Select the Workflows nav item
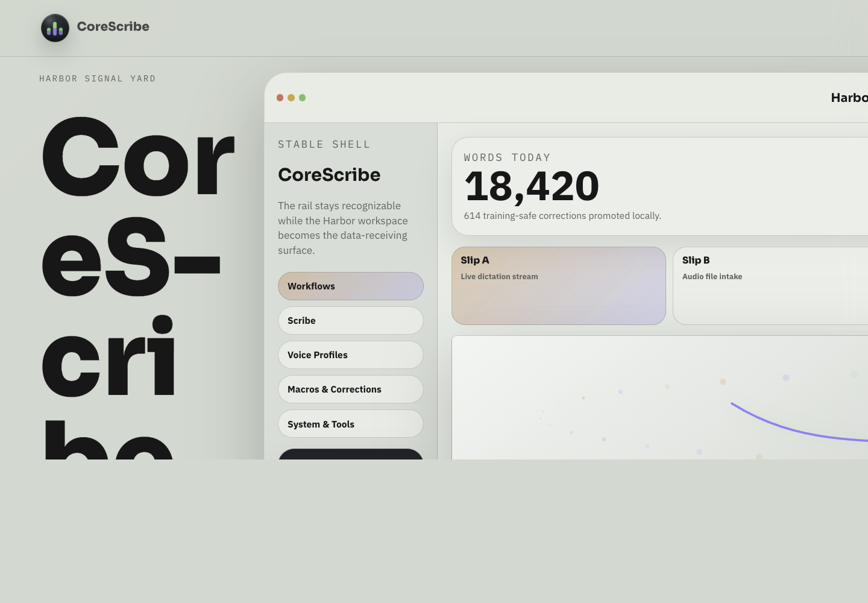868x603 pixels. pyautogui.click(x=351, y=286)
